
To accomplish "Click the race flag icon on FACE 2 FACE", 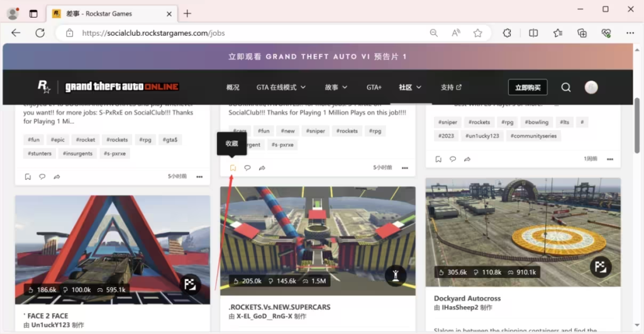I will pyautogui.click(x=190, y=284).
